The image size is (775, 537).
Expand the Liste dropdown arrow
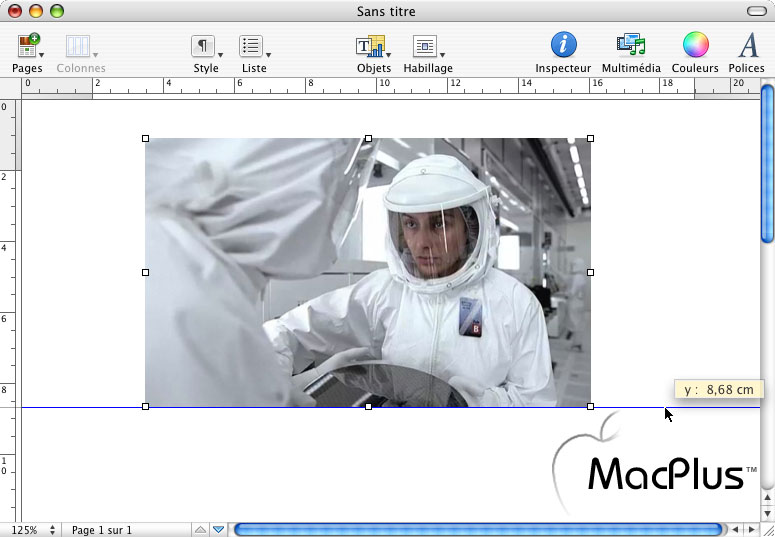coord(268,55)
